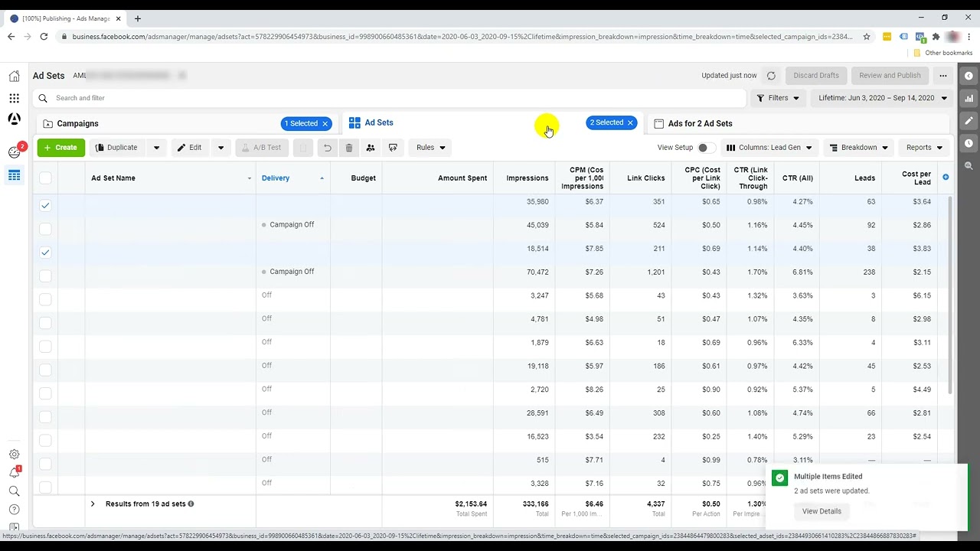Open the help question mark icon
This screenshot has height=551, width=980.
click(14, 510)
